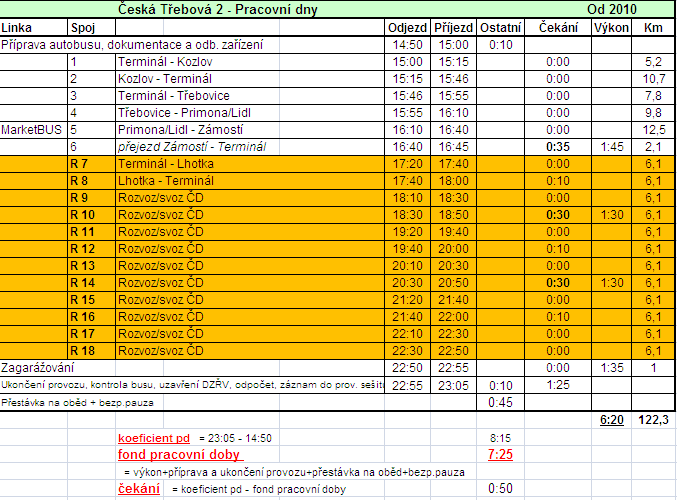Select the "Čekání" column header
Screen dimensions: 677x500
coord(558,28)
